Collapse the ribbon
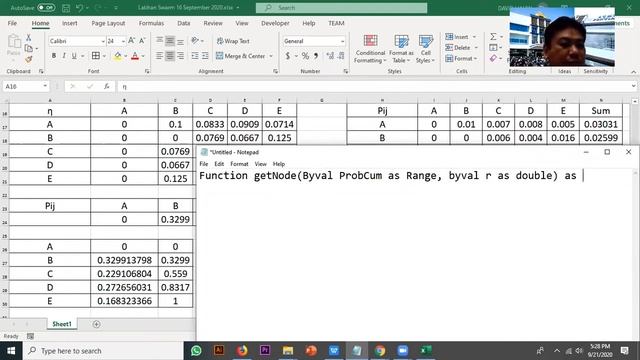The width and height of the screenshot is (640, 360). 633,72
